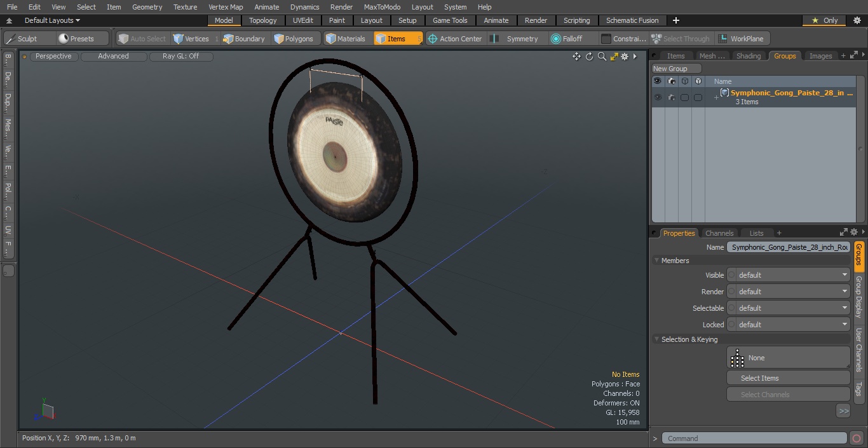Click the visibility eye column header

pyautogui.click(x=658, y=81)
